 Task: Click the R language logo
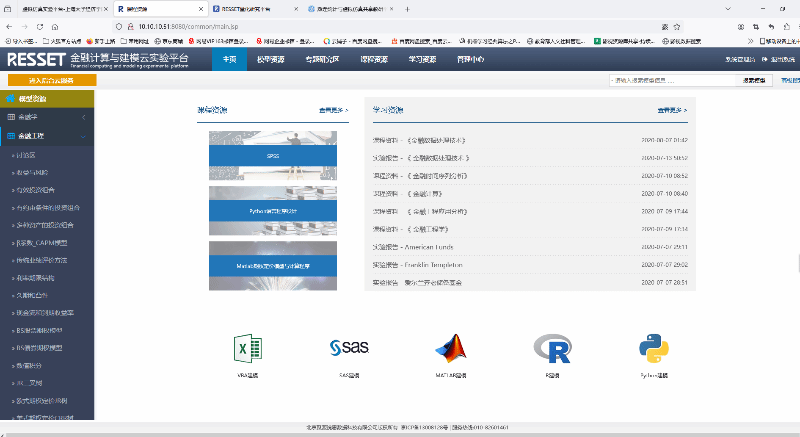[551, 348]
